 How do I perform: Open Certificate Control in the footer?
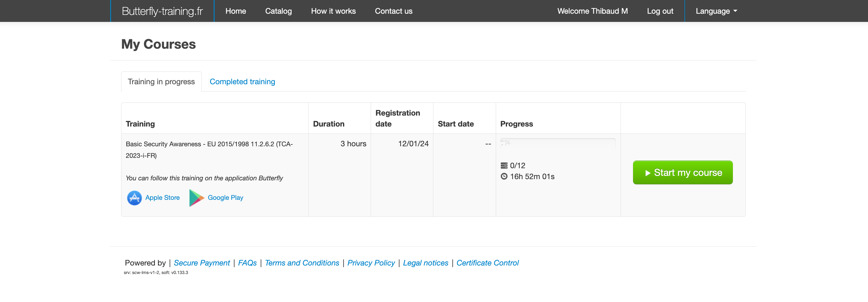tap(487, 262)
